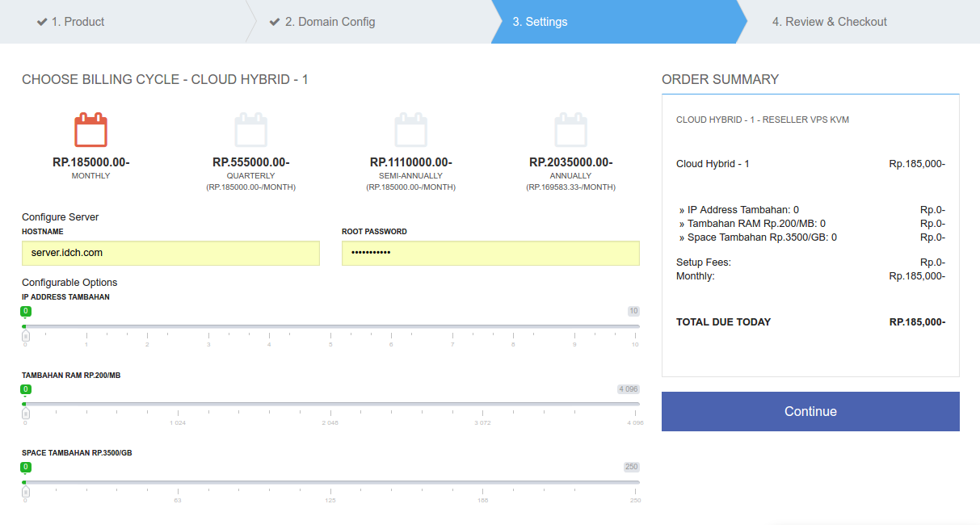Viewport: 980px width, 525px height.
Task: Click the ROOT PASSWORD input field
Action: tap(490, 253)
